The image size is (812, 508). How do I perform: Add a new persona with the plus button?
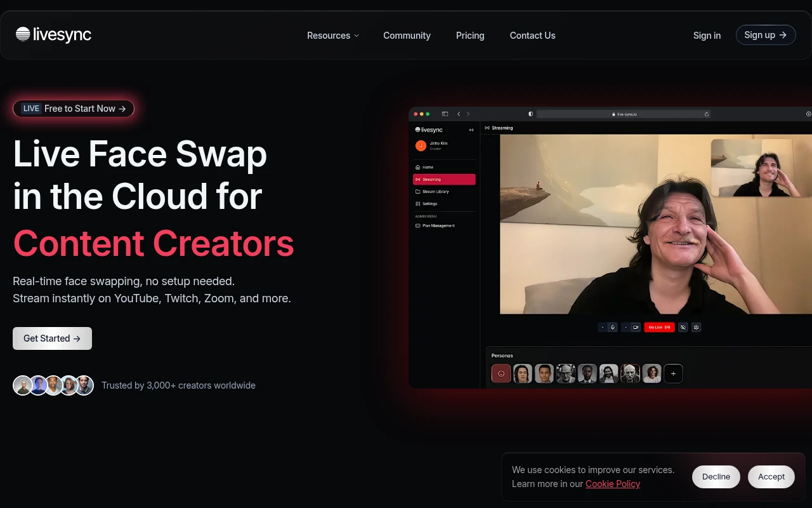tap(673, 373)
